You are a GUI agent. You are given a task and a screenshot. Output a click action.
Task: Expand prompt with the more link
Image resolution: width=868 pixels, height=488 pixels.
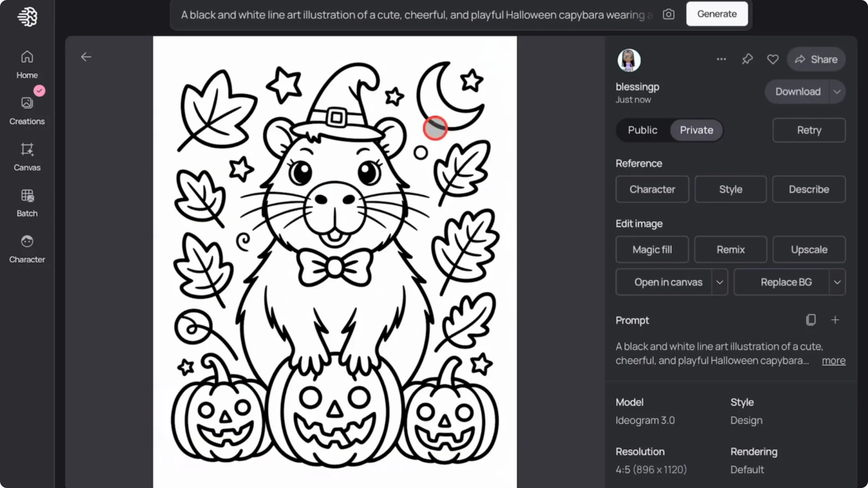click(x=833, y=361)
